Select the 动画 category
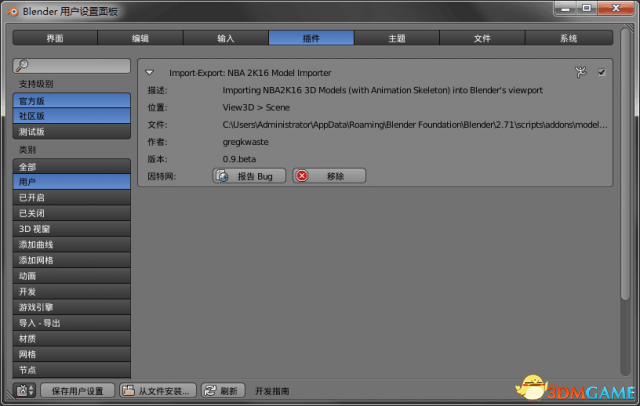This screenshot has width=640, height=406. pyautogui.click(x=72, y=276)
